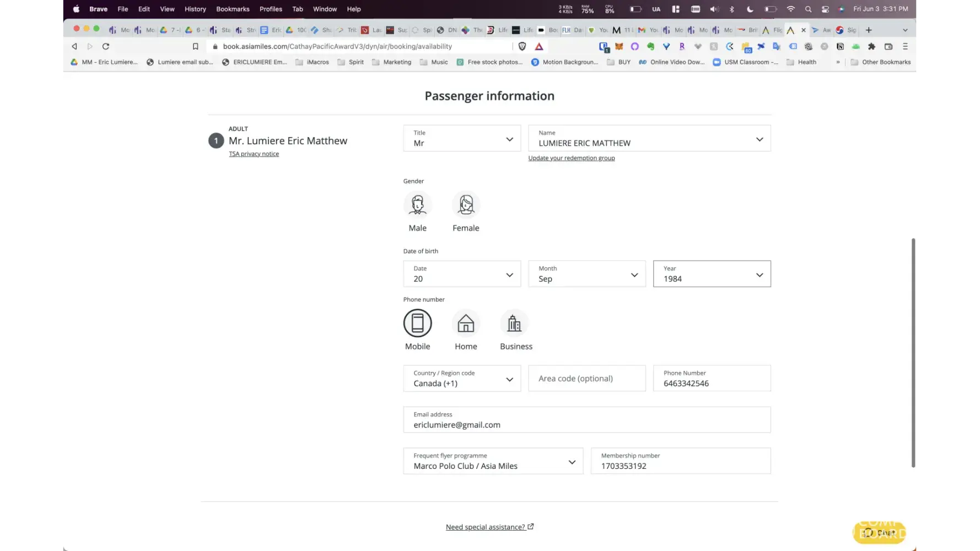Click the Brave Rewards triangle icon

click(x=539, y=46)
